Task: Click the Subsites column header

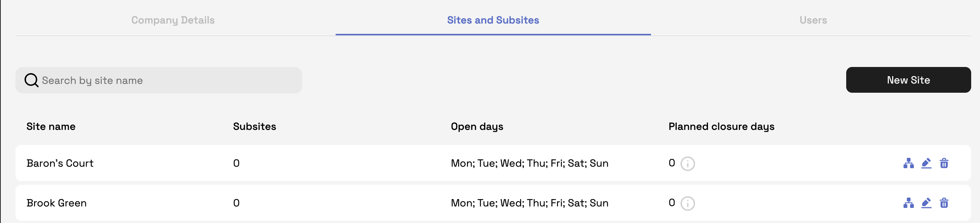Action: click(254, 126)
